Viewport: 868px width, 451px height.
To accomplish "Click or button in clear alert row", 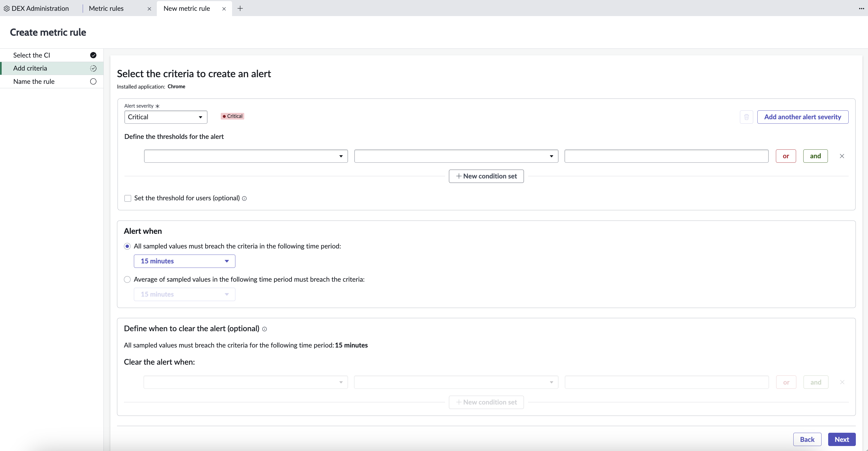I will point(786,382).
